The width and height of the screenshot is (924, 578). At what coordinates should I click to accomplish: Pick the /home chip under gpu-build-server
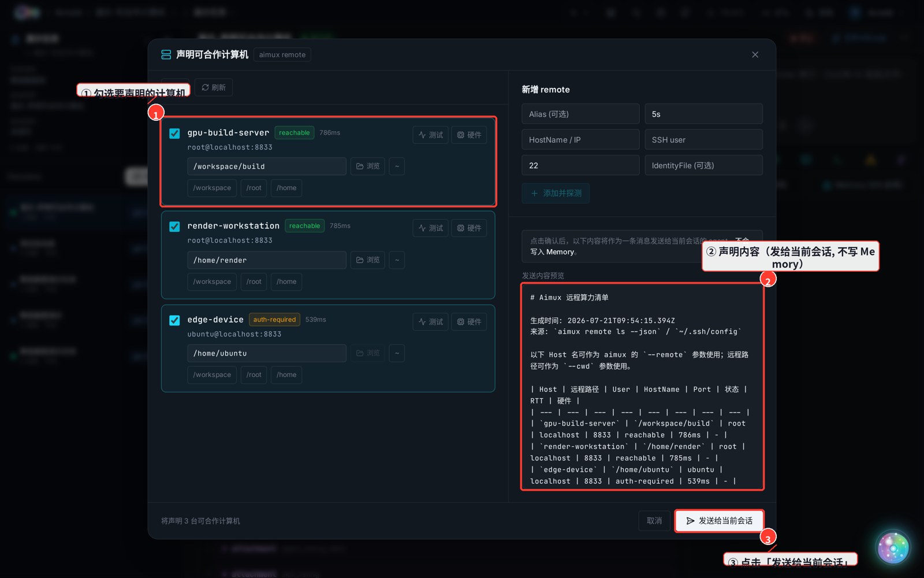tap(286, 188)
